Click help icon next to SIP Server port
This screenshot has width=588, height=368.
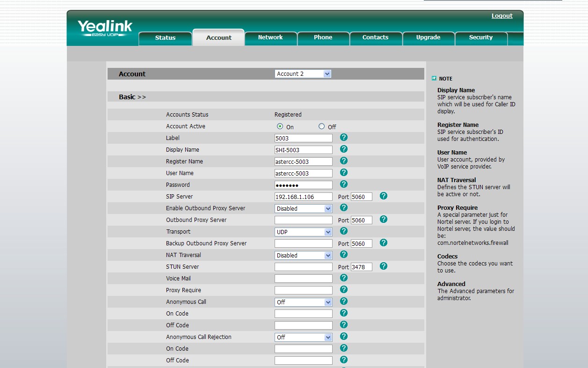(x=384, y=196)
